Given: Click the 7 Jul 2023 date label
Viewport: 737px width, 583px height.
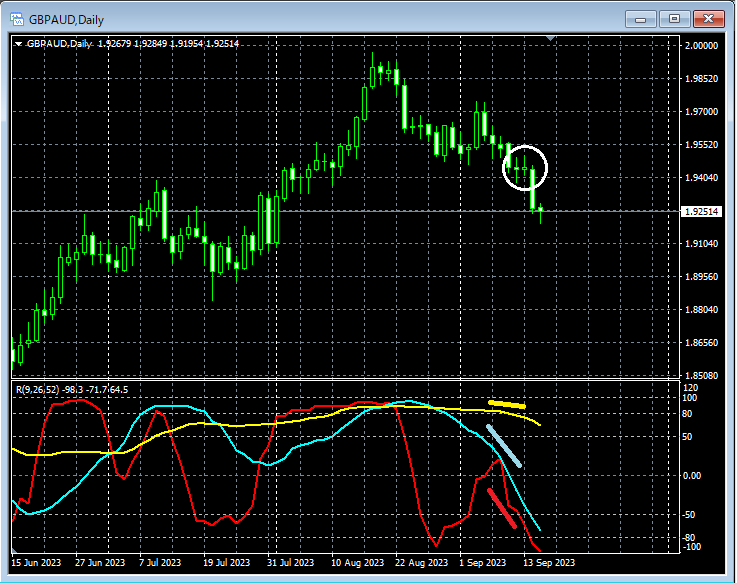Looking at the screenshot, I should (x=160, y=563).
